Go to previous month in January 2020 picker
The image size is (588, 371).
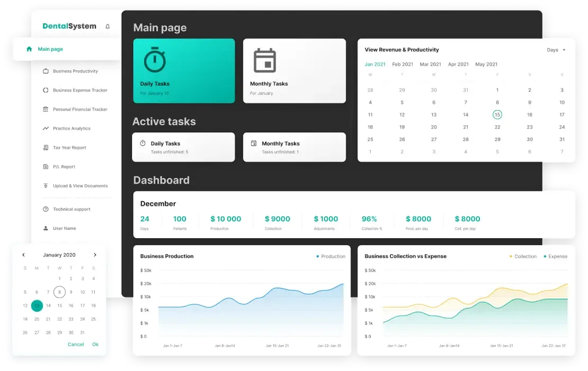pos(23,255)
